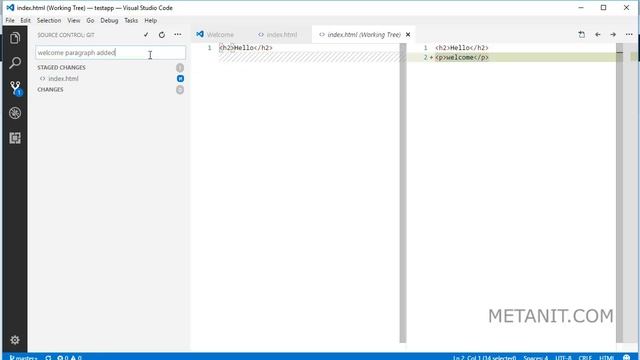The width and height of the screenshot is (640, 360).
Task: Open the Debug menu
Action: pyautogui.click(x=109, y=20)
